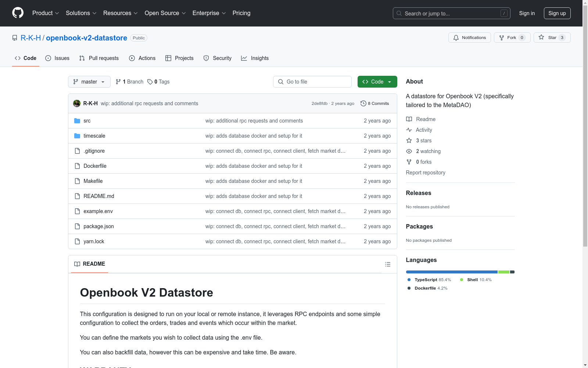
Task: Click the .gitignore file icon
Action: 77,151
